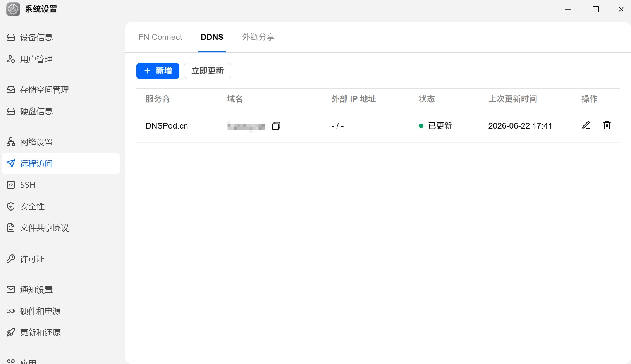Screen dimensions: 631x364
Task: Open 更新和还原 update and restore
Action: click(x=61, y=332)
